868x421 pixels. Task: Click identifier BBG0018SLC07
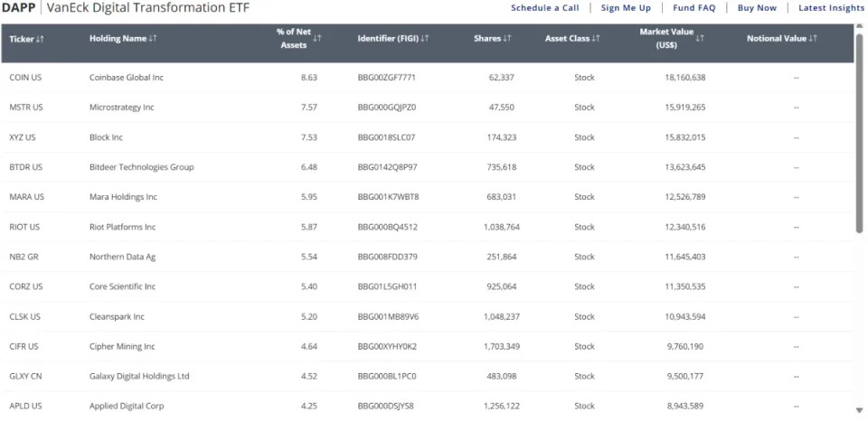tap(386, 137)
